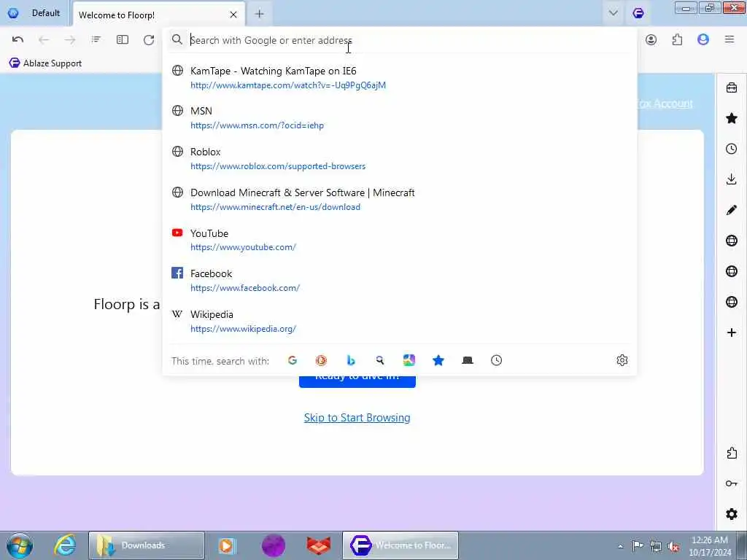
Task: Launch Internet Explorer from taskbar
Action: (64, 545)
